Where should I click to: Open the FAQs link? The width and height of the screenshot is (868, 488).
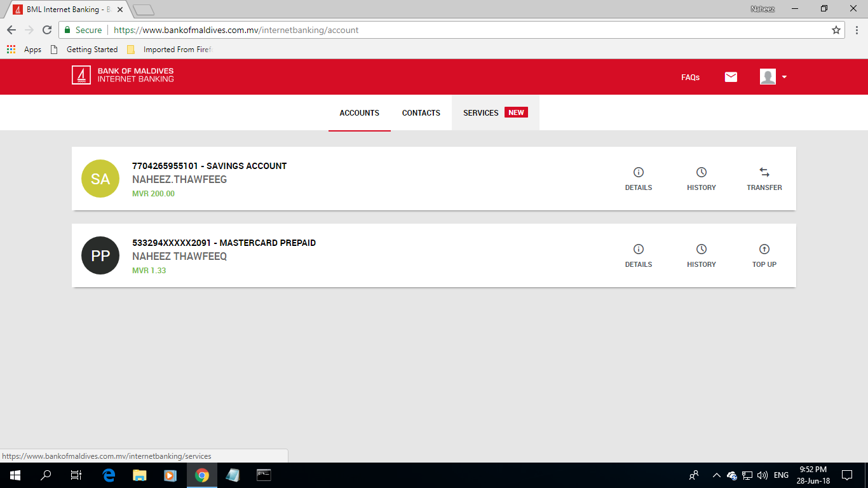click(x=690, y=78)
